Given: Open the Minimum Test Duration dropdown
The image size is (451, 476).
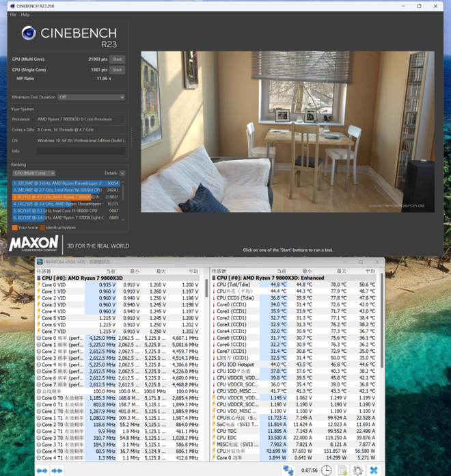Looking at the screenshot, I should pos(91,97).
